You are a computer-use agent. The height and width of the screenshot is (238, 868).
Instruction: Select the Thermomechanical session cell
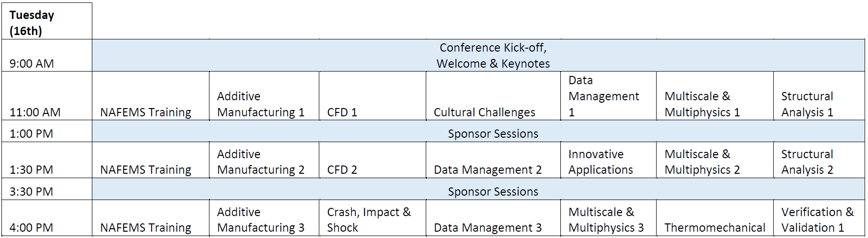715,218
